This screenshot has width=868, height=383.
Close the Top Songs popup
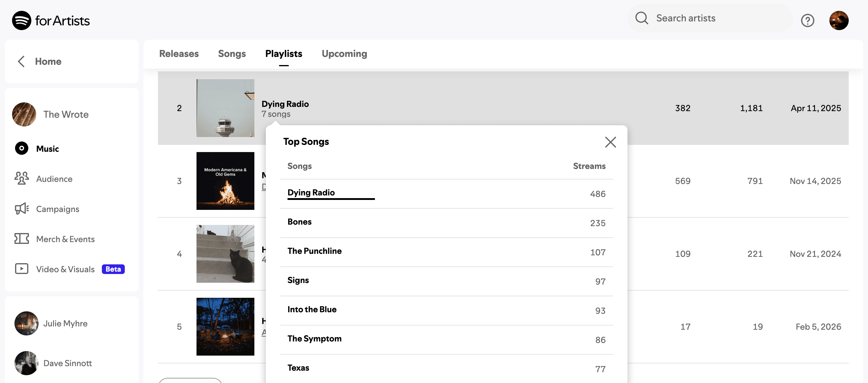pos(610,142)
